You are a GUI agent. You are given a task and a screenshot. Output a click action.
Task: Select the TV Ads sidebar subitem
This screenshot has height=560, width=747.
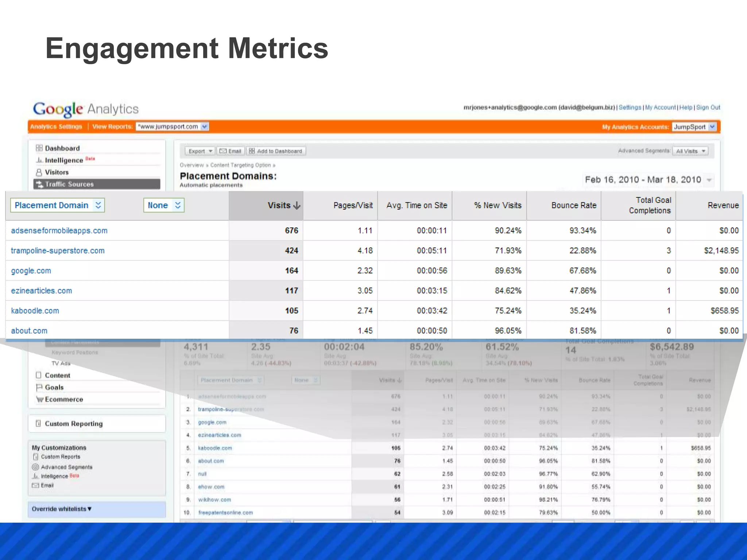[x=61, y=363]
